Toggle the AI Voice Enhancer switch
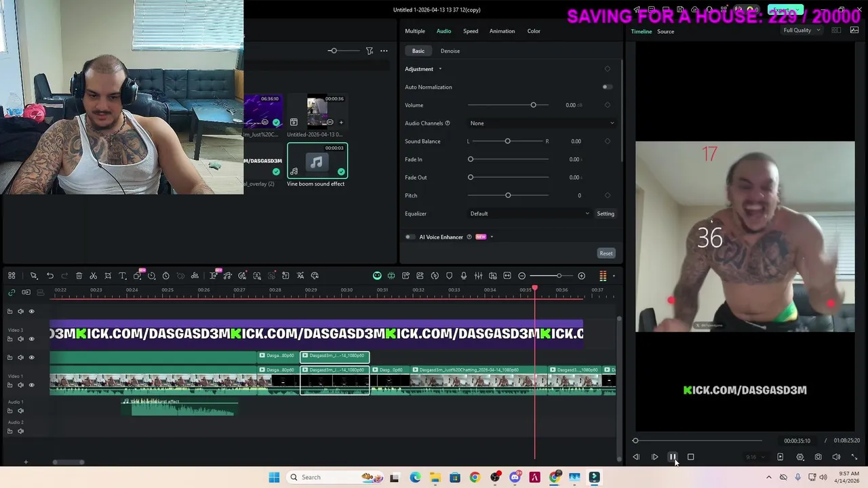The height and width of the screenshot is (488, 868). point(410,237)
